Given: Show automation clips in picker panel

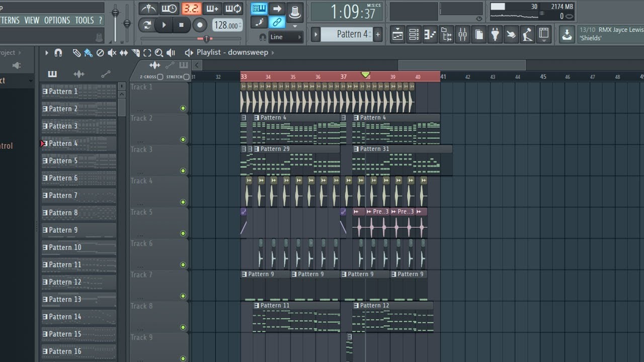Looking at the screenshot, I should (106, 74).
